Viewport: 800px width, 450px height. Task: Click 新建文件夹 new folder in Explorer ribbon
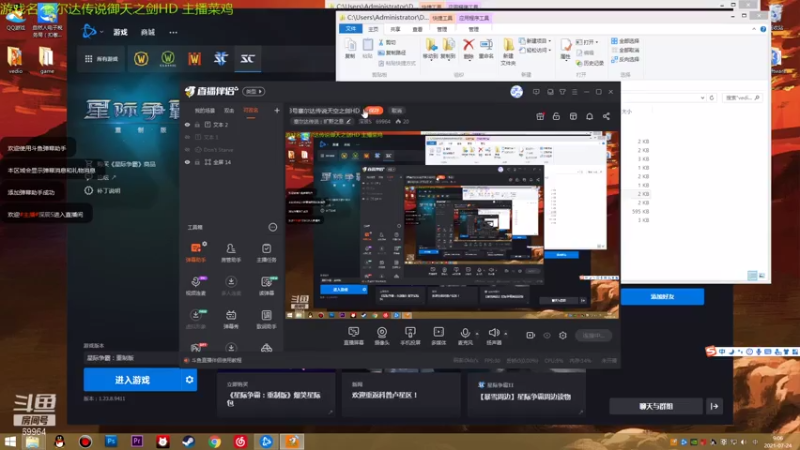(508, 51)
